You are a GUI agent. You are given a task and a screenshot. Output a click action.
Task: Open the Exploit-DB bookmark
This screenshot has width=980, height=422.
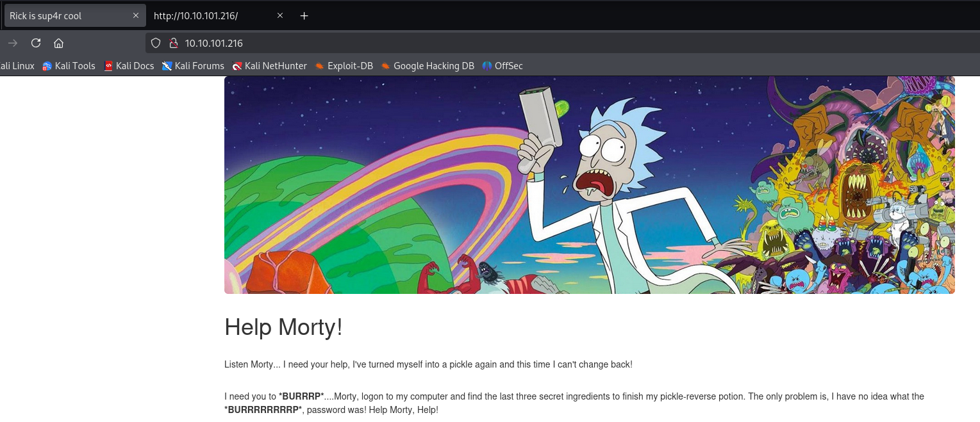coord(344,66)
